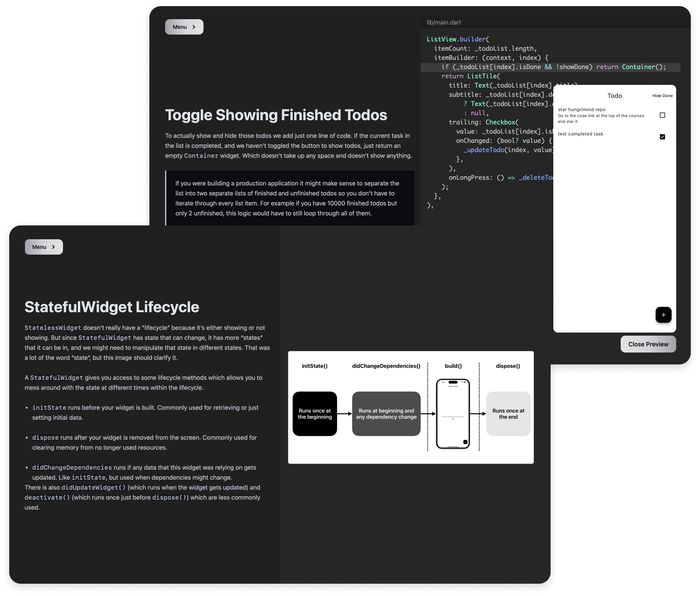Click the StatefulWidget Lifecycle heading

pyautogui.click(x=112, y=307)
